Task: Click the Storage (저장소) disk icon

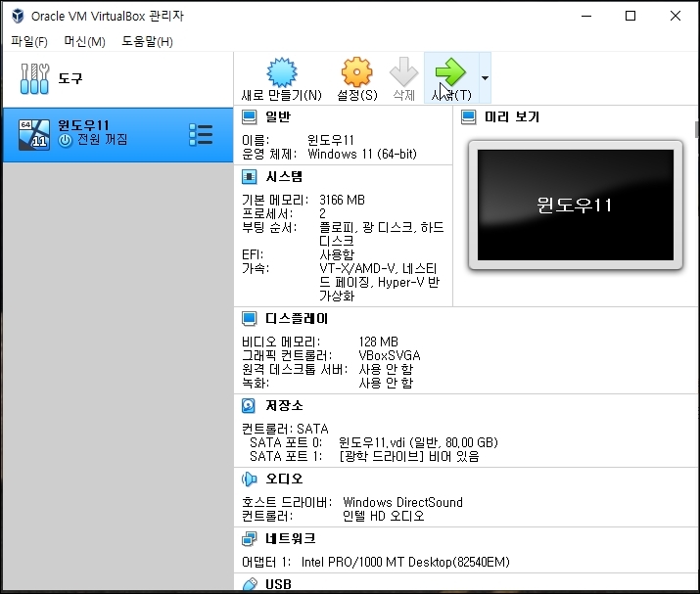Action: (249, 406)
